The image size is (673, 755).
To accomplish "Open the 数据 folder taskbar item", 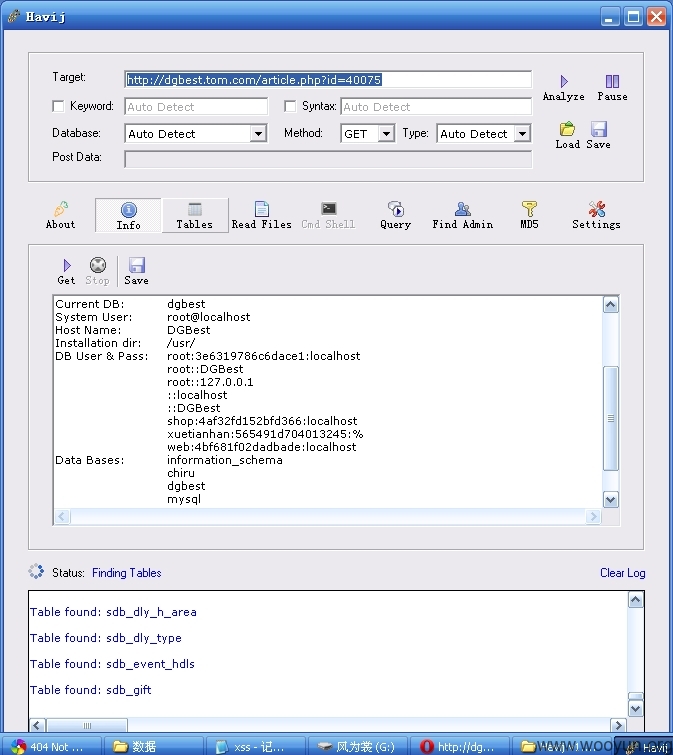I will point(154,746).
